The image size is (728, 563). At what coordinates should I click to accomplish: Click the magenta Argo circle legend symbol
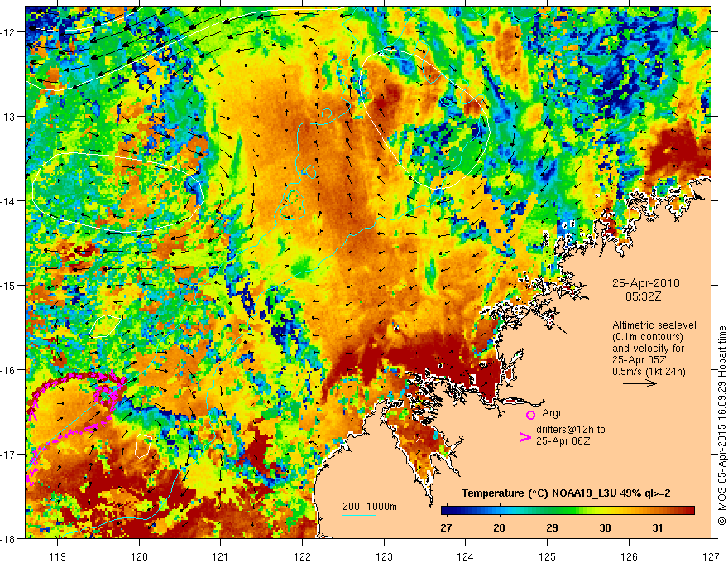click(x=530, y=415)
